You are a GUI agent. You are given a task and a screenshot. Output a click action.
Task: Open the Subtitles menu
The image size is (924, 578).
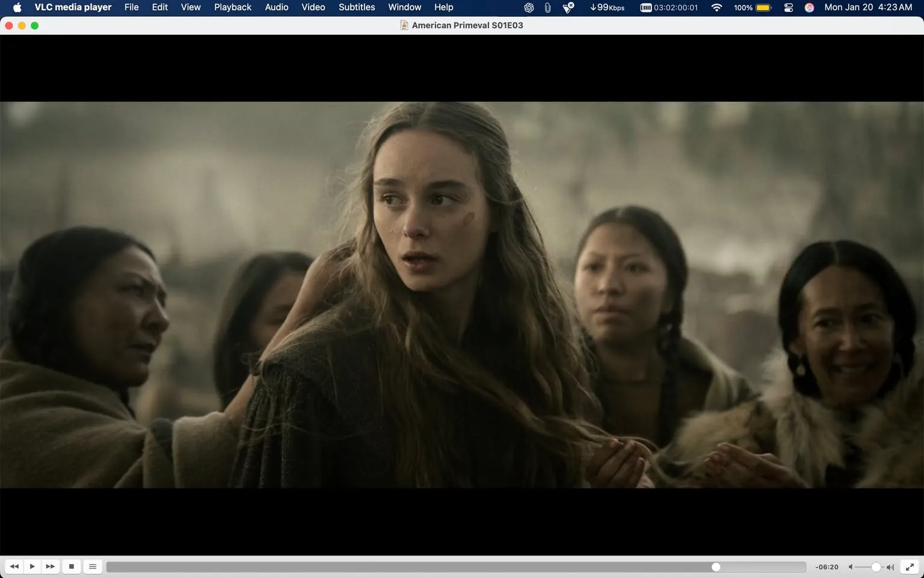356,7
